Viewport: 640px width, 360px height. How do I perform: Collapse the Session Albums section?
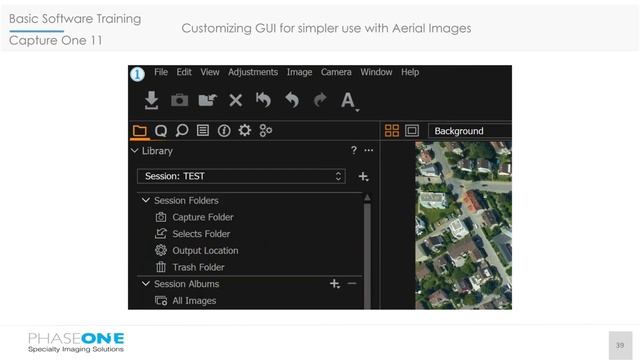(146, 284)
